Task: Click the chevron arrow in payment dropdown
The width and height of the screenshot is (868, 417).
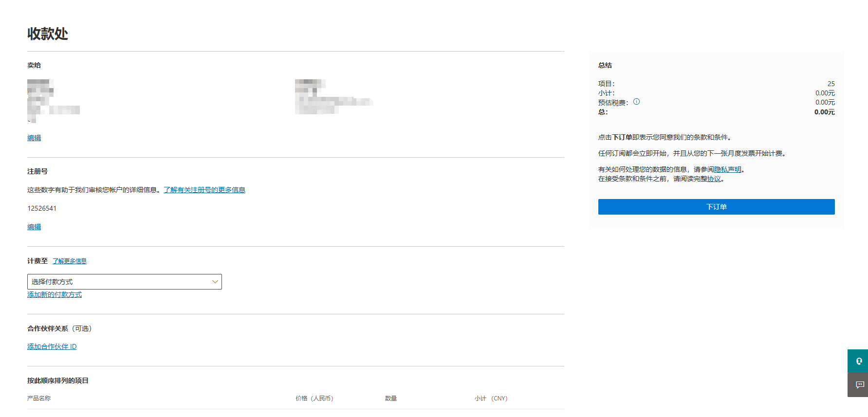Action: click(215, 282)
